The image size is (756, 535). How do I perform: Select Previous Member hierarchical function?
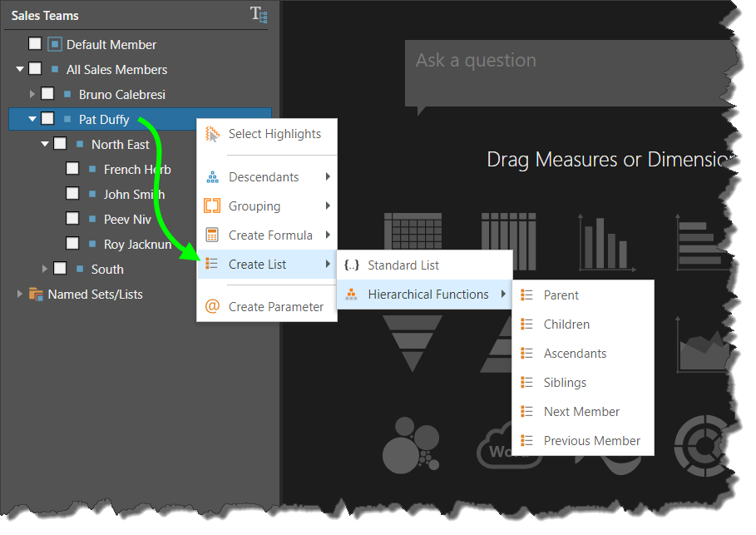pyautogui.click(x=583, y=440)
